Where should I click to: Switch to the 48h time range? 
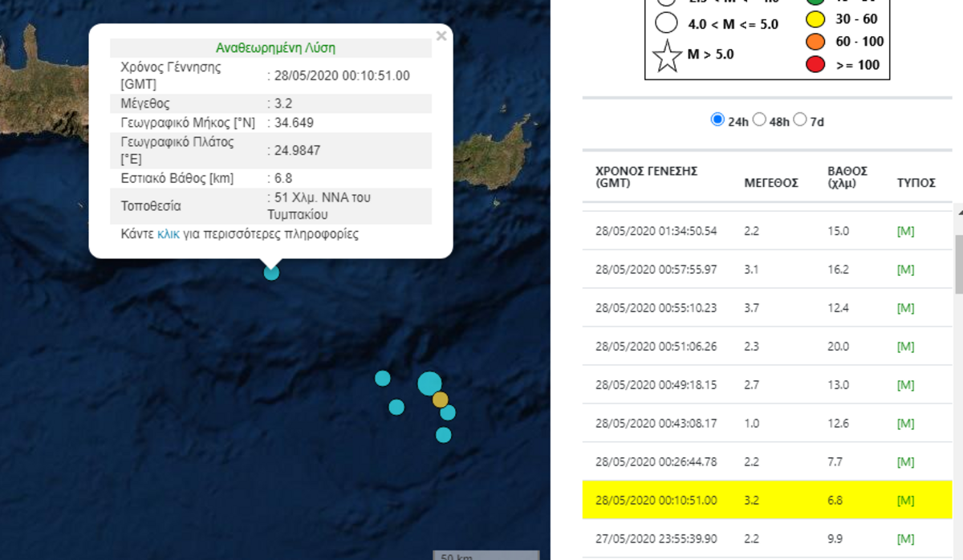click(x=759, y=120)
